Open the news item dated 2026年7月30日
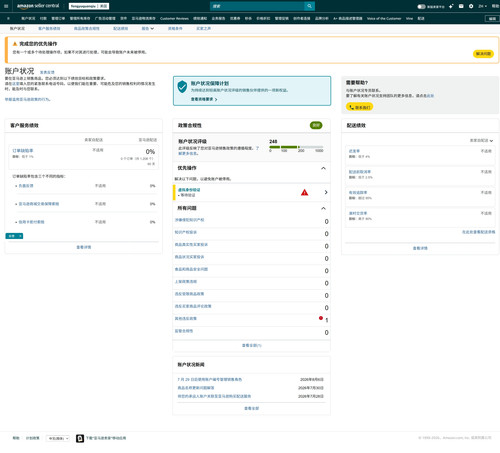This screenshot has width=500, height=453. pos(196,388)
